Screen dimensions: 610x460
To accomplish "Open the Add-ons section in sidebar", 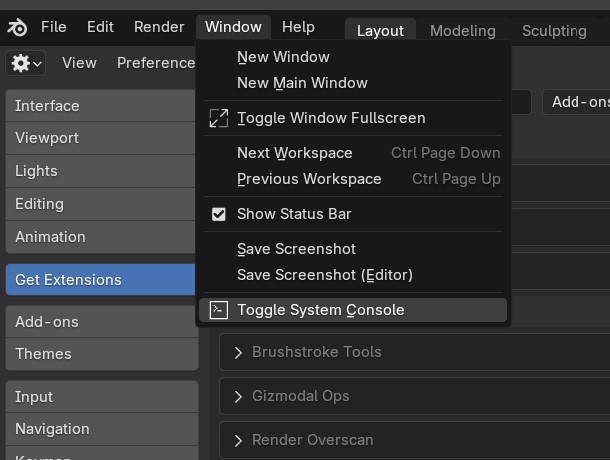I will click(102, 322).
